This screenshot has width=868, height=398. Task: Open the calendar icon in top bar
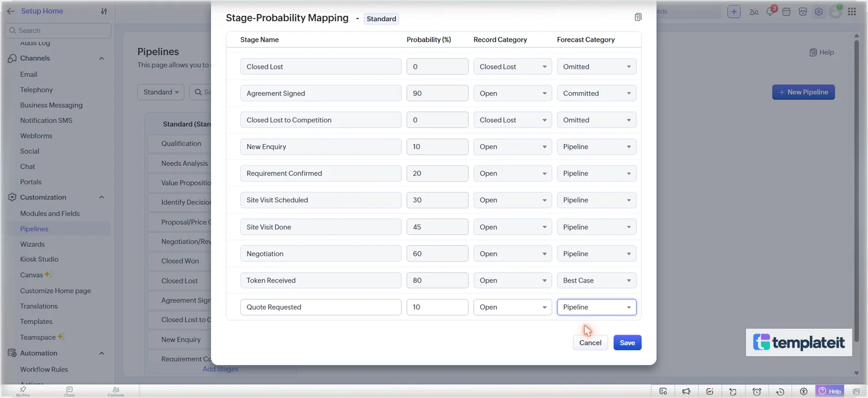coord(787,11)
